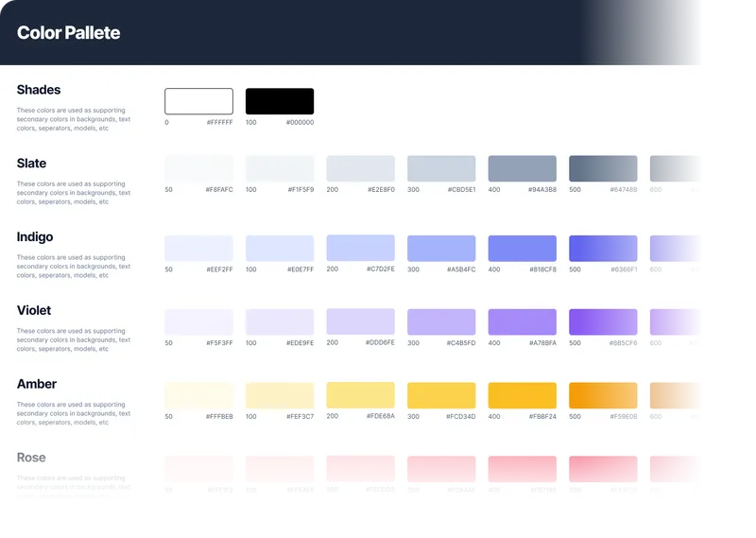Image resolution: width=756 pixels, height=538 pixels.
Task: Click the Slate section heading
Action: click(x=31, y=163)
